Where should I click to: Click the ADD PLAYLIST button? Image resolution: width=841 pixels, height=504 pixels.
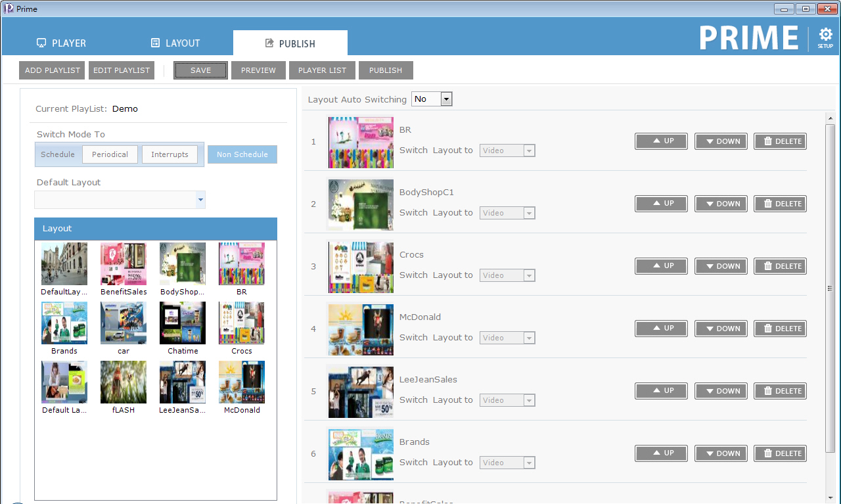click(x=53, y=70)
